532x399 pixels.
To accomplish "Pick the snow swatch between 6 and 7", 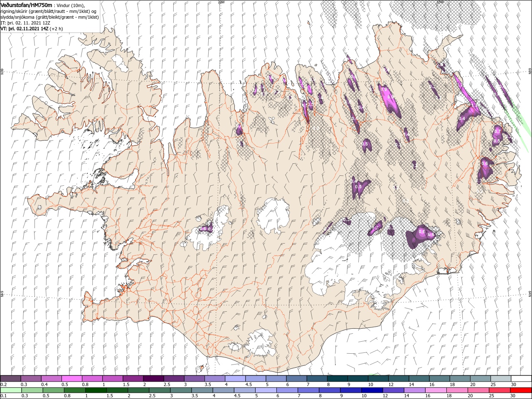I will [296, 379].
